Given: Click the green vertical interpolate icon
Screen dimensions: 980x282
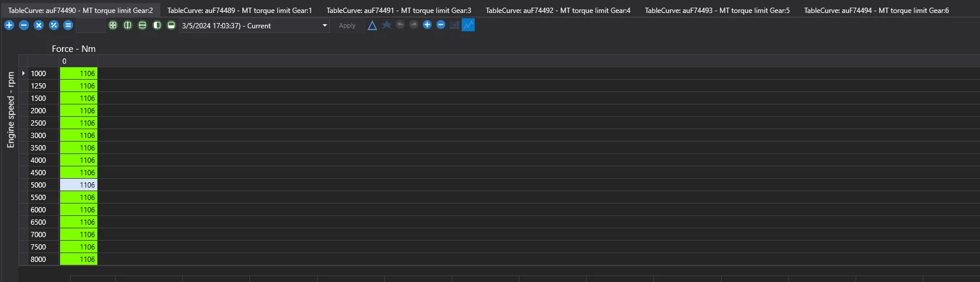Looking at the screenshot, I should 127,25.
